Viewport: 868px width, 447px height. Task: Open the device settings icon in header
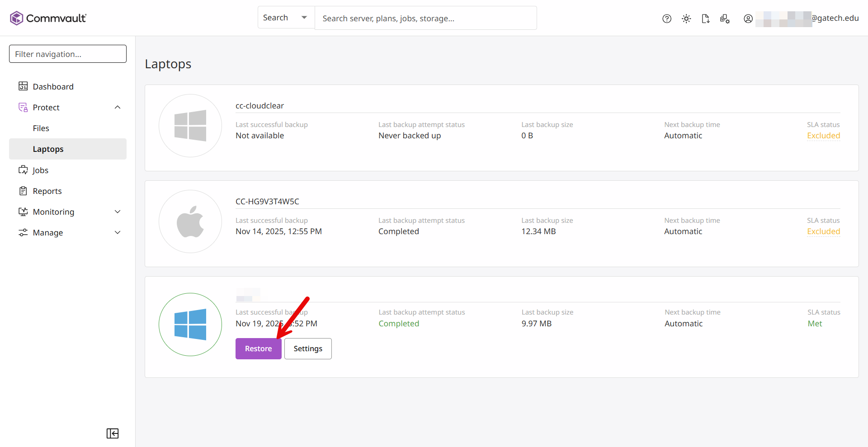[725, 19]
